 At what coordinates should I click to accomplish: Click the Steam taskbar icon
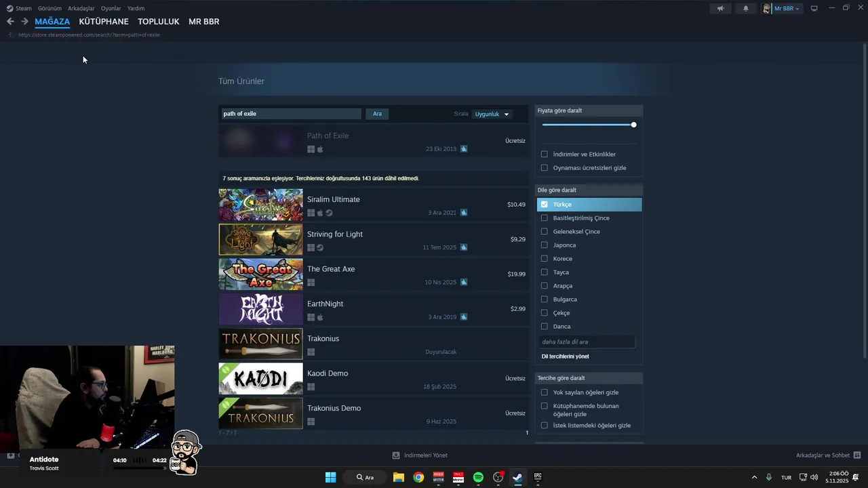pos(517,477)
